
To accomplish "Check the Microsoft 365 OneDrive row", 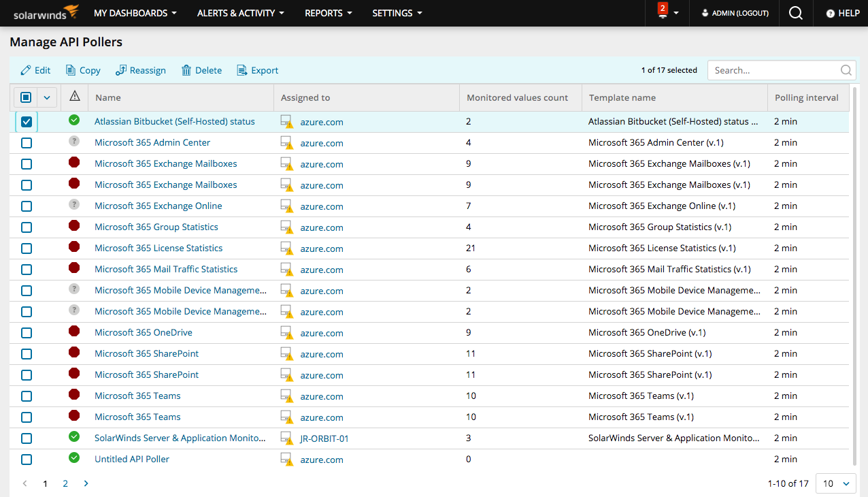I will pos(26,333).
